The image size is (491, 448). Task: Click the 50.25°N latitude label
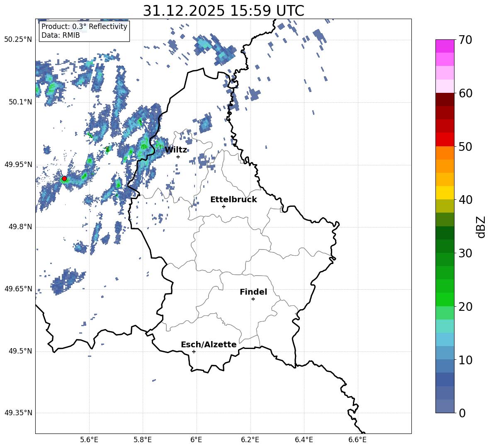(18, 40)
